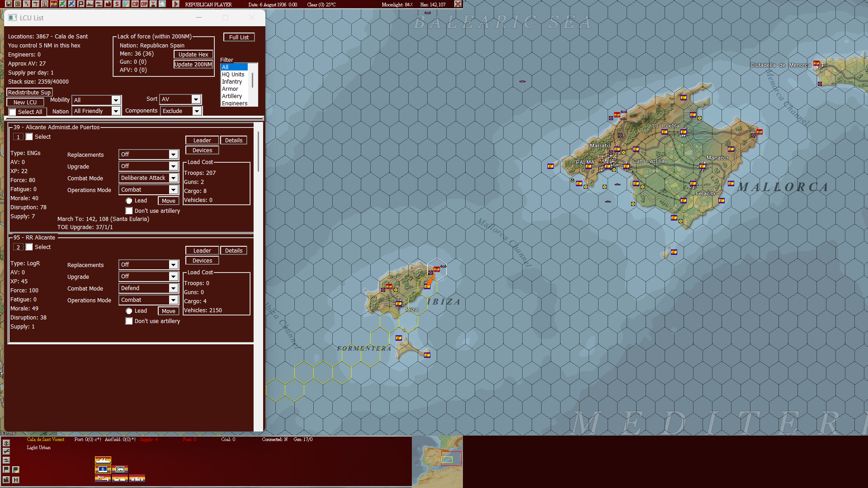Select the anchor naval icon in bottom panel

[6, 443]
